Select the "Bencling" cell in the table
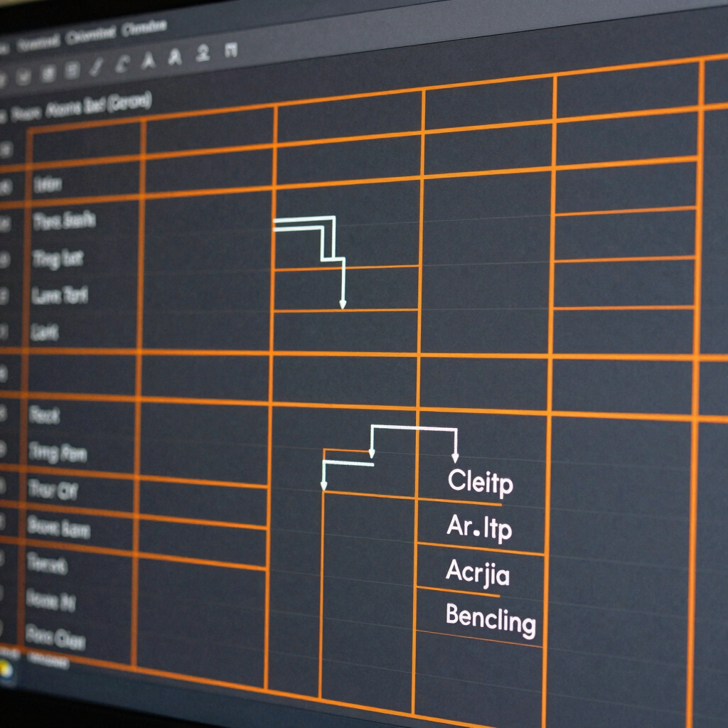Screen dimensions: 728x728 [x=491, y=619]
